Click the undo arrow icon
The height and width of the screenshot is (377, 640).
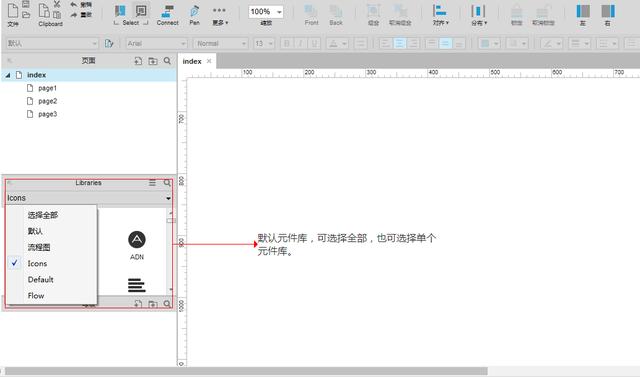point(73,4)
